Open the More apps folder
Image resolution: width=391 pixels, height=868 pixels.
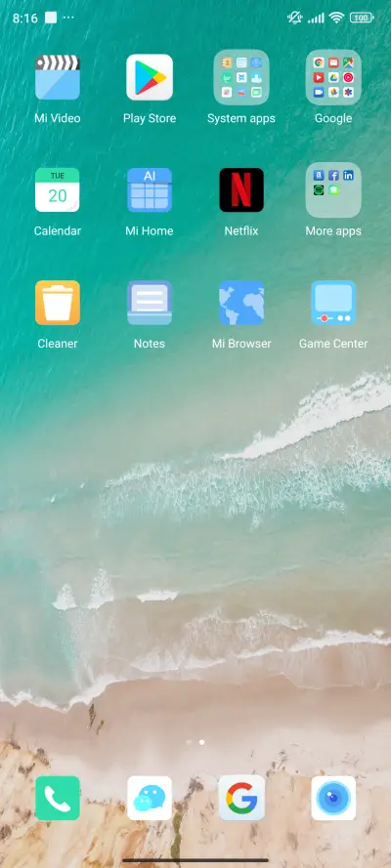pos(333,189)
